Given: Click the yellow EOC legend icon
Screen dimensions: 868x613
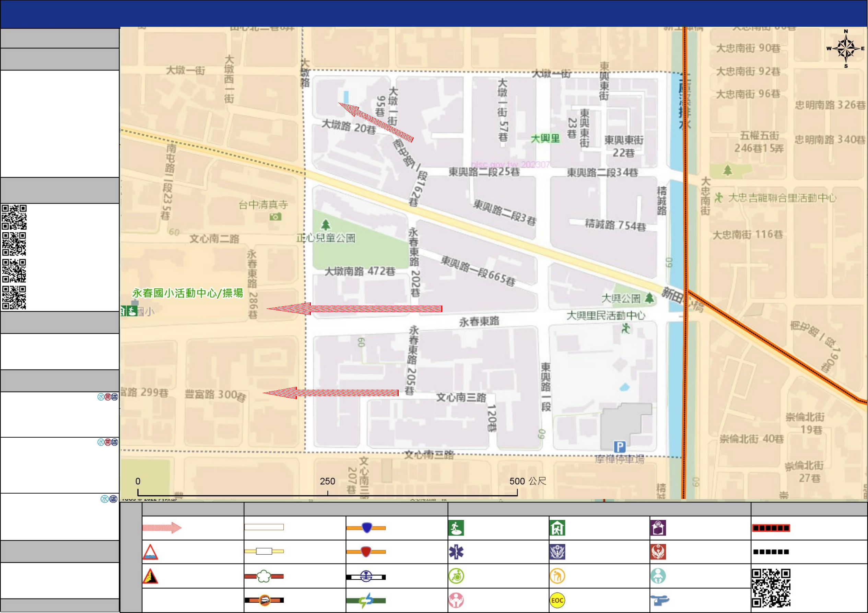Looking at the screenshot, I should point(557,601).
